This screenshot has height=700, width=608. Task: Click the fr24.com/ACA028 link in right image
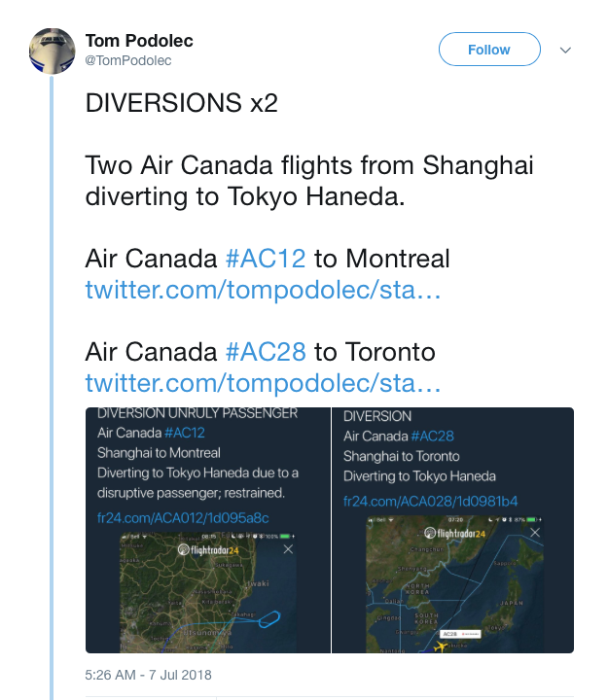coord(430,502)
